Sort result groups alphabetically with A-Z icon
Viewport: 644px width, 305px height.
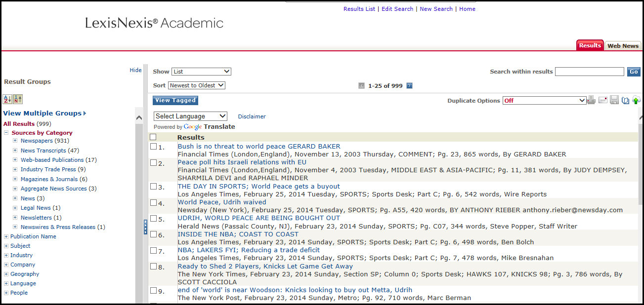pyautogui.click(x=7, y=99)
